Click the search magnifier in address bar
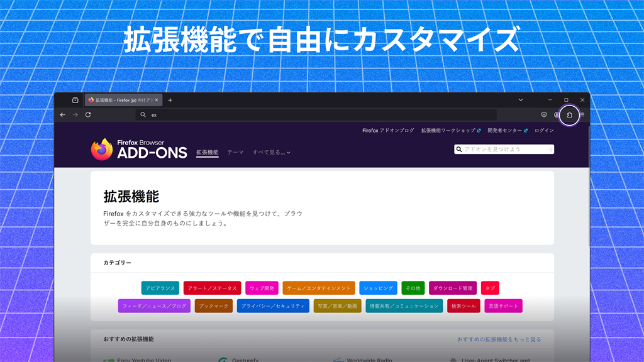 click(143, 115)
